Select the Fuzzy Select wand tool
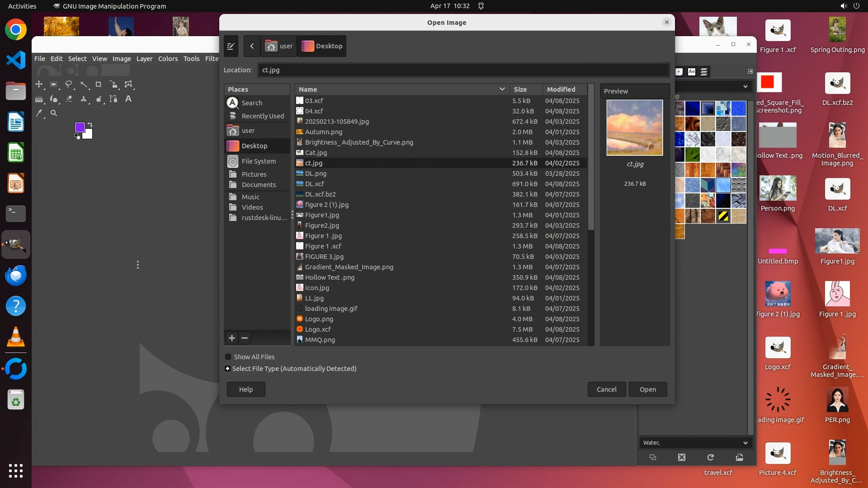This screenshot has width=868, height=488. point(84,84)
